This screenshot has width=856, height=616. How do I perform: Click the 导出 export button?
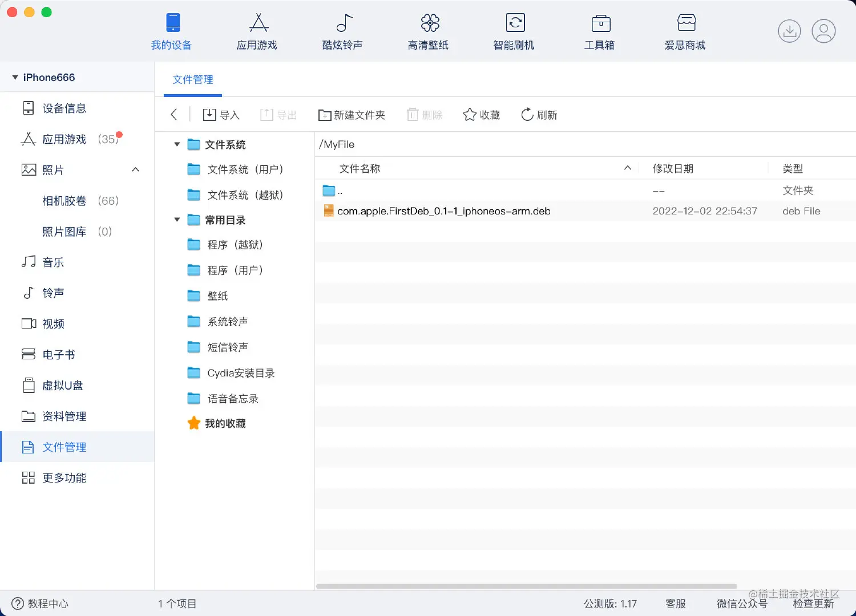pos(278,115)
